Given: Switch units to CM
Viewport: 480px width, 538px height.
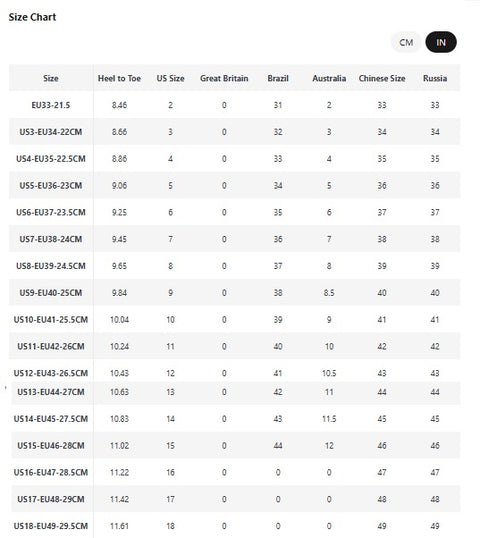Looking at the screenshot, I should (x=406, y=43).
